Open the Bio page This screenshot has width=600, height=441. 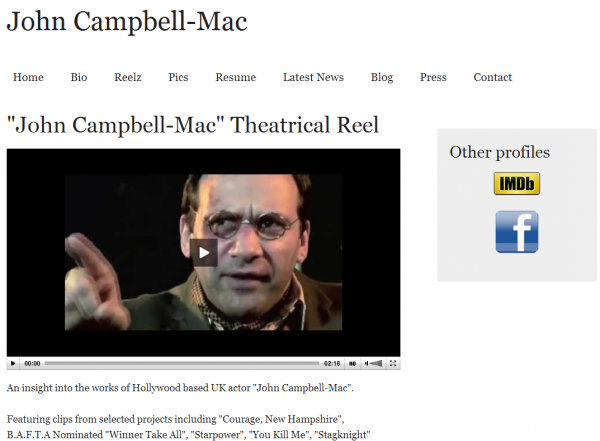point(79,77)
